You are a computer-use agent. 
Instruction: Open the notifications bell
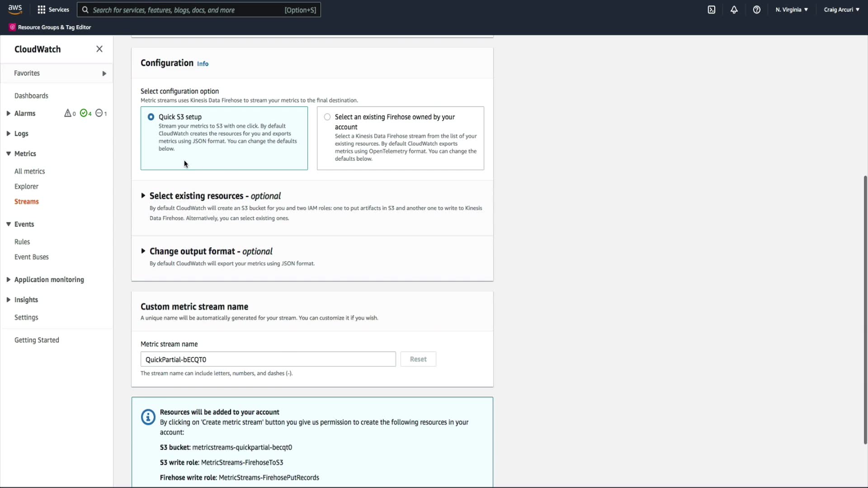pyautogui.click(x=734, y=9)
